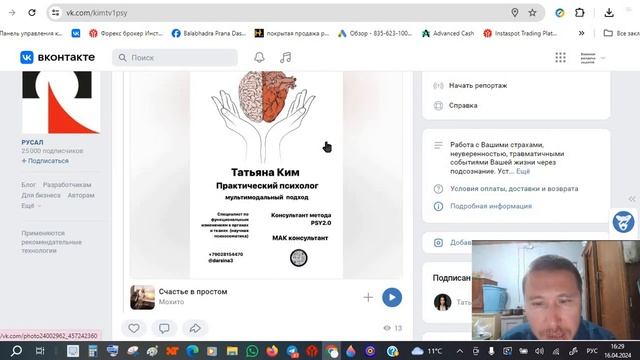The image size is (640, 360).
Task: Open Обзор - 835-623-100 bookmark
Action: tap(375, 33)
